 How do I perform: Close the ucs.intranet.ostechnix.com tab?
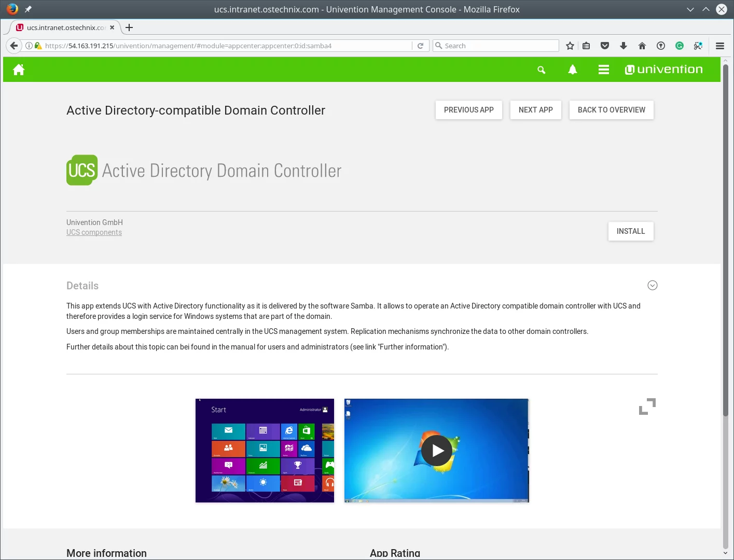click(x=112, y=27)
